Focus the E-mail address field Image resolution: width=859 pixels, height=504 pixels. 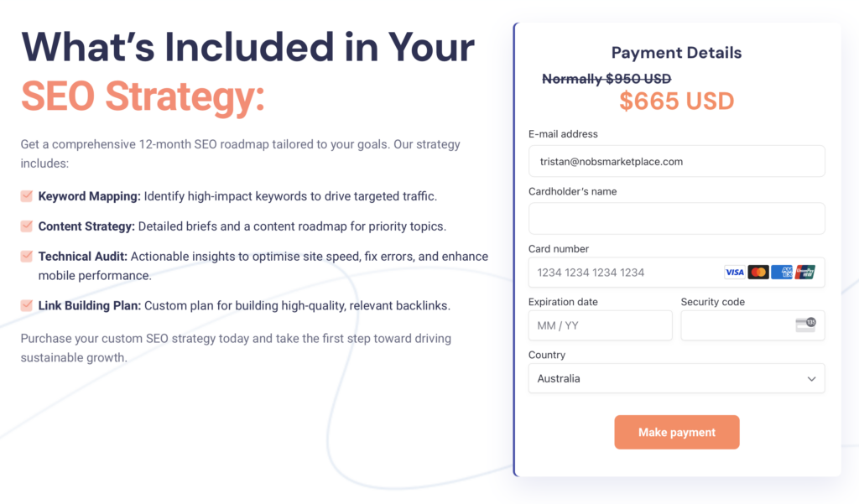click(676, 162)
